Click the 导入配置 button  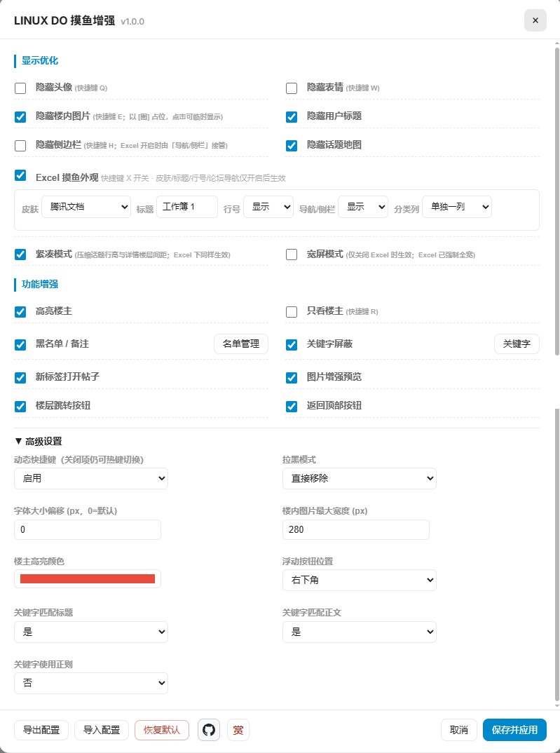click(x=101, y=730)
